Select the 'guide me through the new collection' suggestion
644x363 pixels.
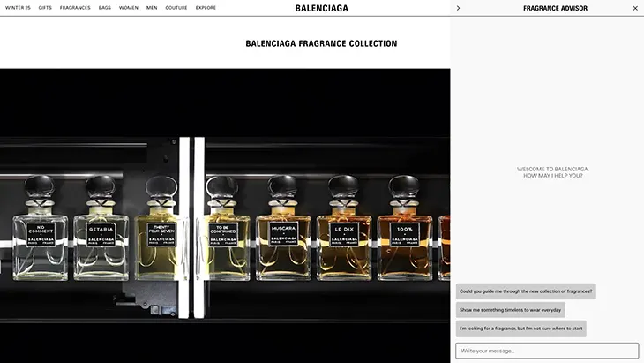click(526, 291)
